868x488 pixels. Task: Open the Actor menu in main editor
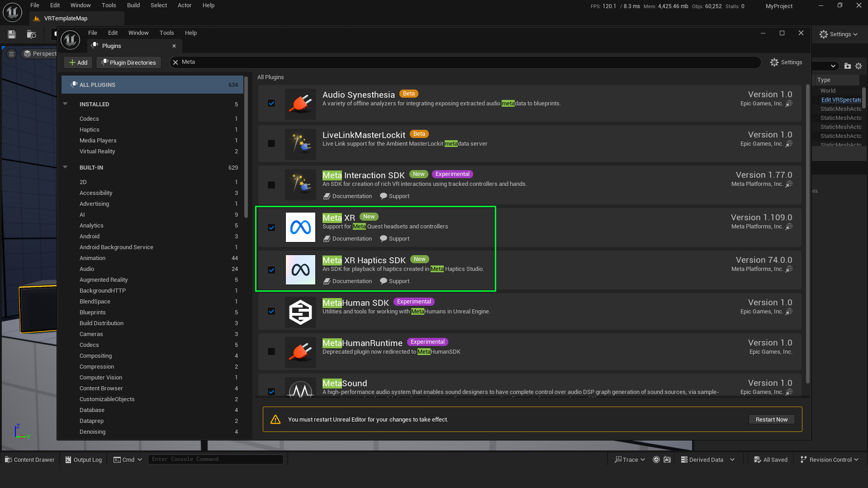click(x=185, y=5)
